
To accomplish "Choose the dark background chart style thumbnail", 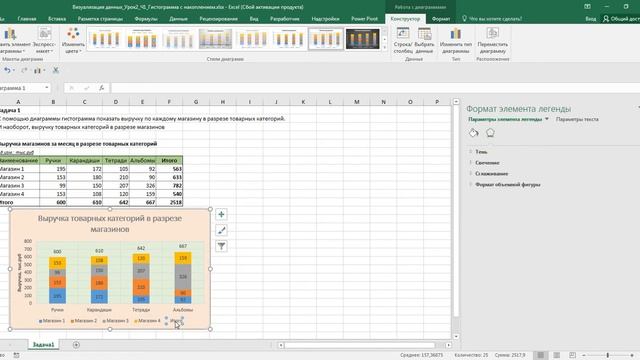I will (x=362, y=39).
